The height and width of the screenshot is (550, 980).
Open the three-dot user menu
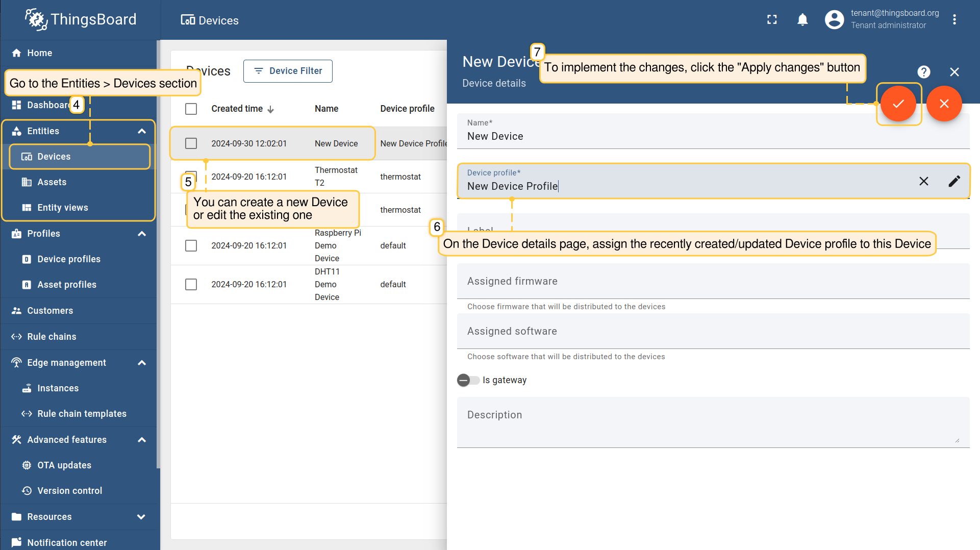[954, 20]
